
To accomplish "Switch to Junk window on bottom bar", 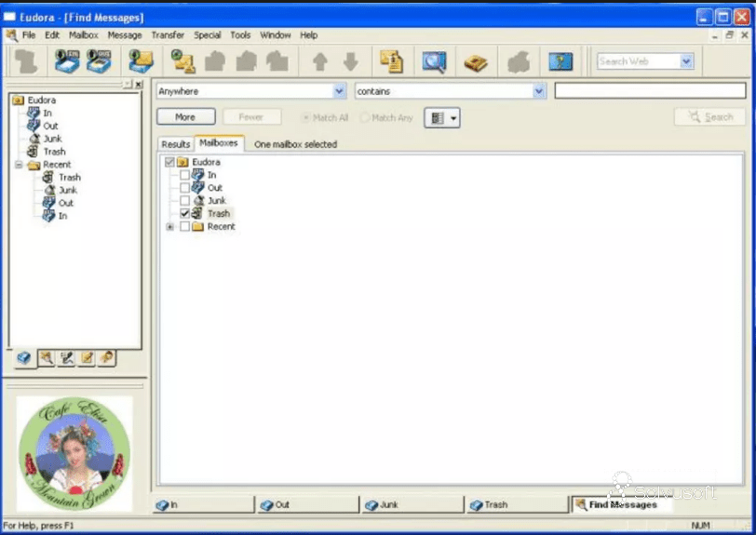I will point(412,504).
